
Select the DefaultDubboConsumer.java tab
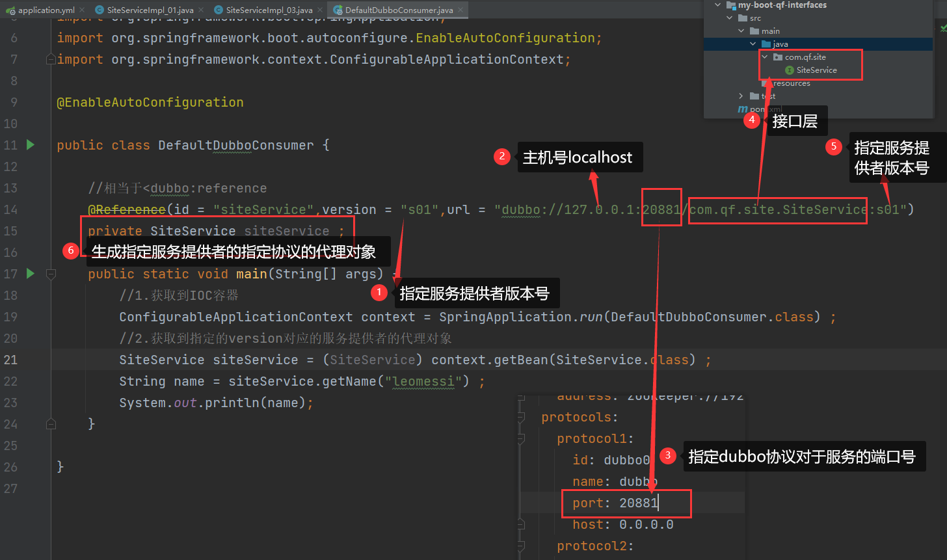click(x=399, y=10)
